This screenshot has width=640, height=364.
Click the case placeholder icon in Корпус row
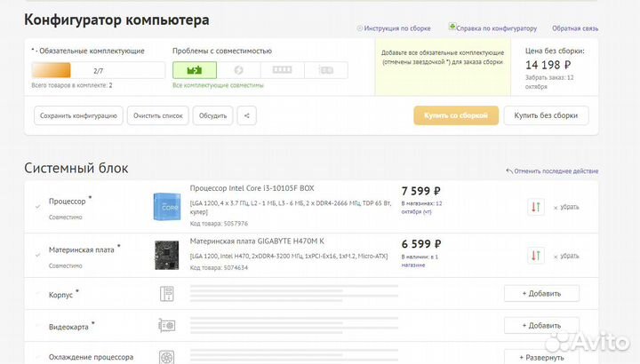[x=166, y=294]
